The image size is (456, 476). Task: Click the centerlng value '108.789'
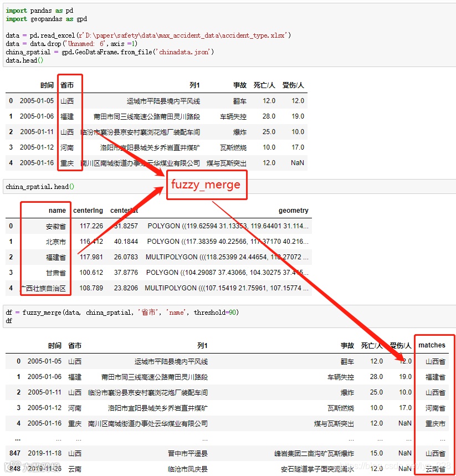coord(91,288)
